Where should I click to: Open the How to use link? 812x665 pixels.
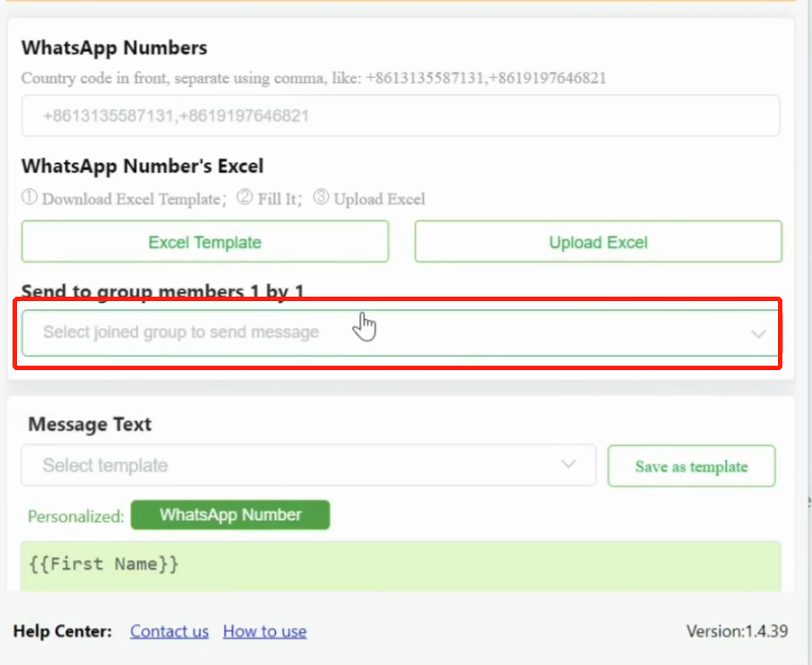pyautogui.click(x=264, y=631)
